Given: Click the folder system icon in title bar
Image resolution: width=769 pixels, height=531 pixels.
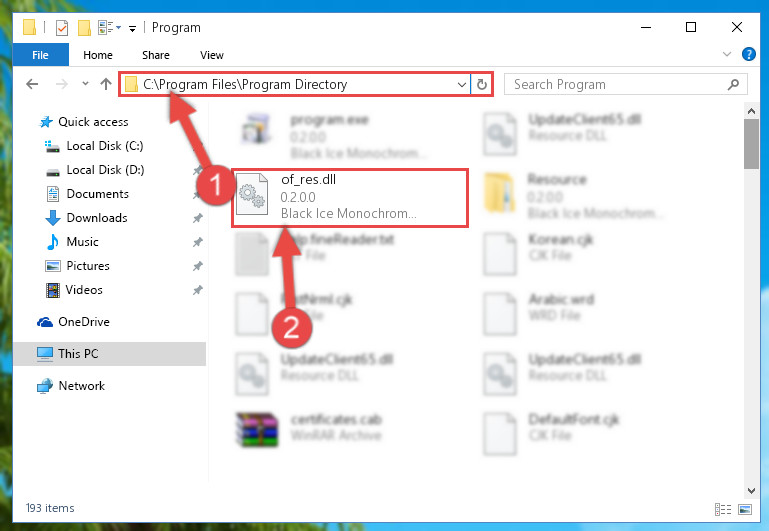Looking at the screenshot, I should (x=29, y=27).
